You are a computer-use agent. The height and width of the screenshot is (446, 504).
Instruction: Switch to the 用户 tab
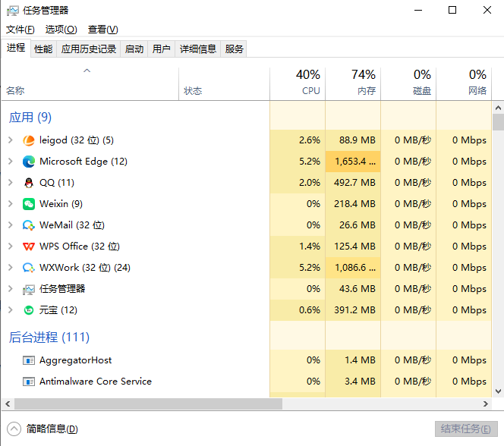tap(162, 49)
